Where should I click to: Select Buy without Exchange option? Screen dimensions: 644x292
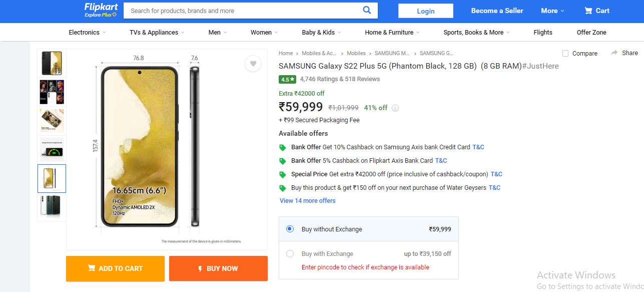[x=290, y=229]
